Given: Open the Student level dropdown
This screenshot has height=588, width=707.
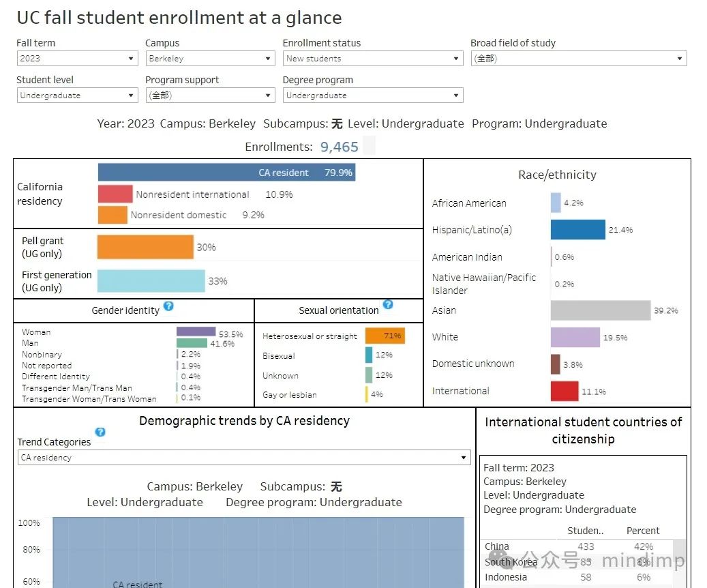Looking at the screenshot, I should click(77, 95).
